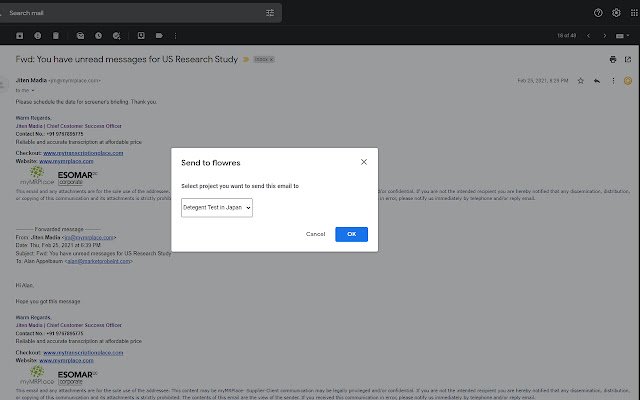Open the Support help icon
Viewport: 640px width, 400px height.
click(x=598, y=13)
